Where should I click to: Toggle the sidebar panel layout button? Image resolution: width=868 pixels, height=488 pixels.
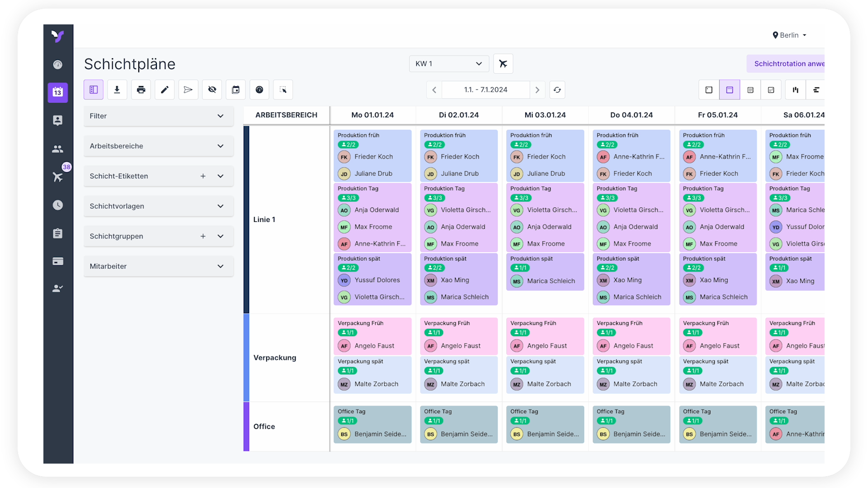(x=94, y=90)
